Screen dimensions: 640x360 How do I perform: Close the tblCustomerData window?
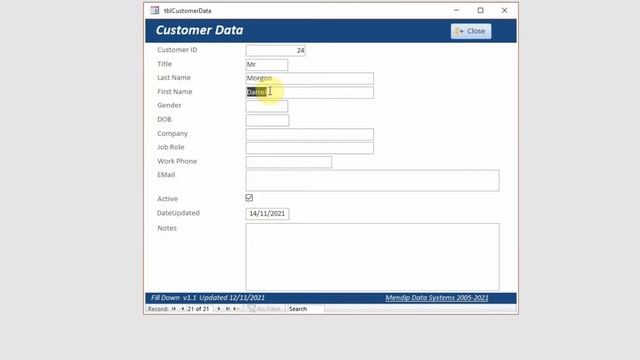point(504,11)
